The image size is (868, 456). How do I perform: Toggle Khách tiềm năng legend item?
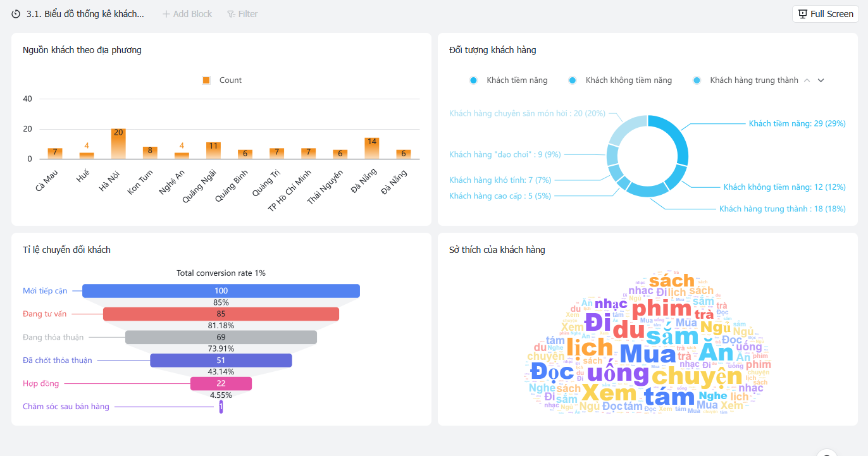coord(509,80)
